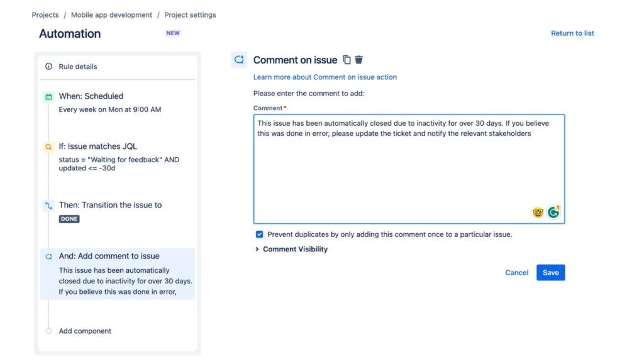Open Project settings from the breadcrumb

190,14
